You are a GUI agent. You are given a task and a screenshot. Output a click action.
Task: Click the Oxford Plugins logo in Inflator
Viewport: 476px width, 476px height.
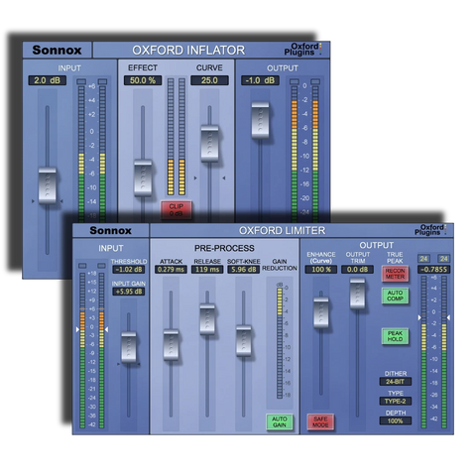302,50
